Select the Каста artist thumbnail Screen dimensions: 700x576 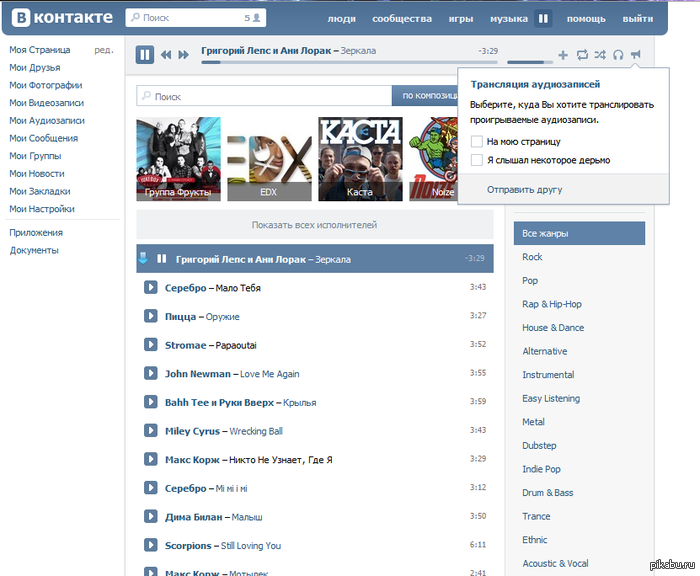(x=360, y=159)
